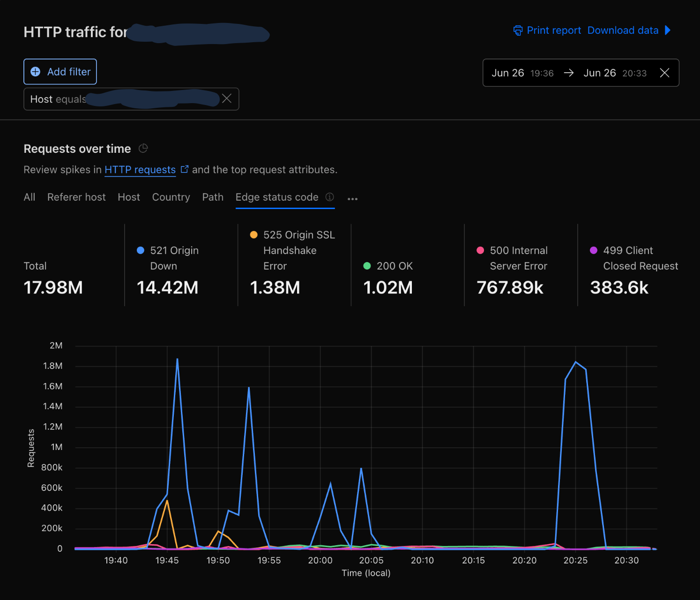Image resolution: width=700 pixels, height=600 pixels.
Task: Switch to the Country tab
Action: 171,197
